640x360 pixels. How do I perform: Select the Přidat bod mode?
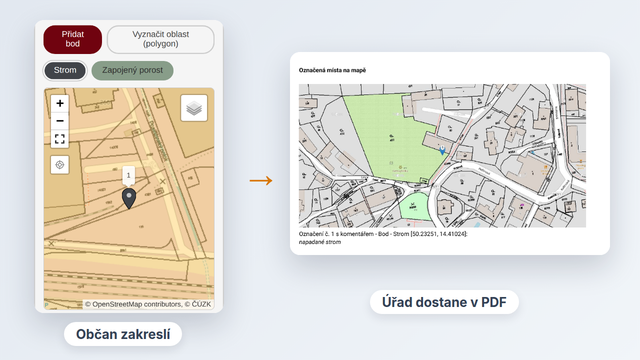click(x=73, y=39)
